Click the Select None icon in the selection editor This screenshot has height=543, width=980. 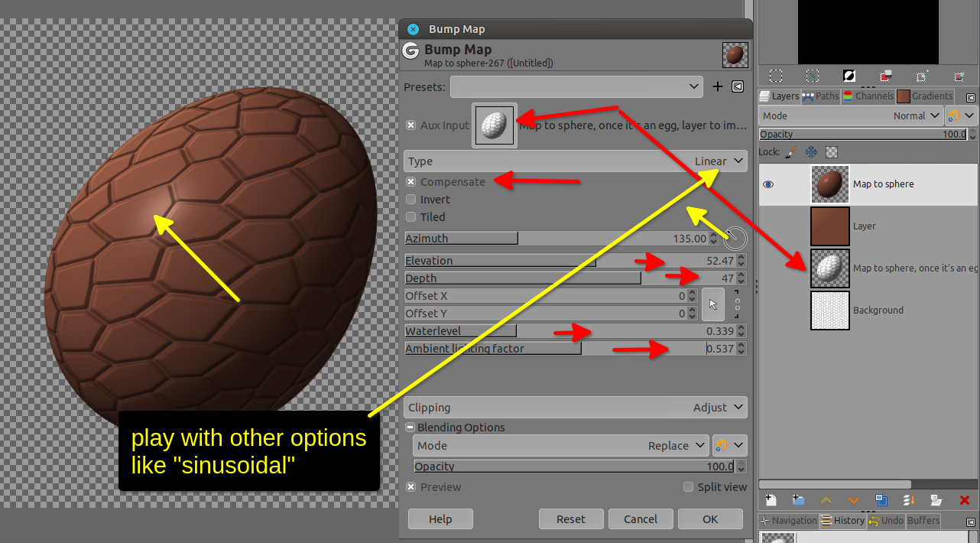[813, 76]
